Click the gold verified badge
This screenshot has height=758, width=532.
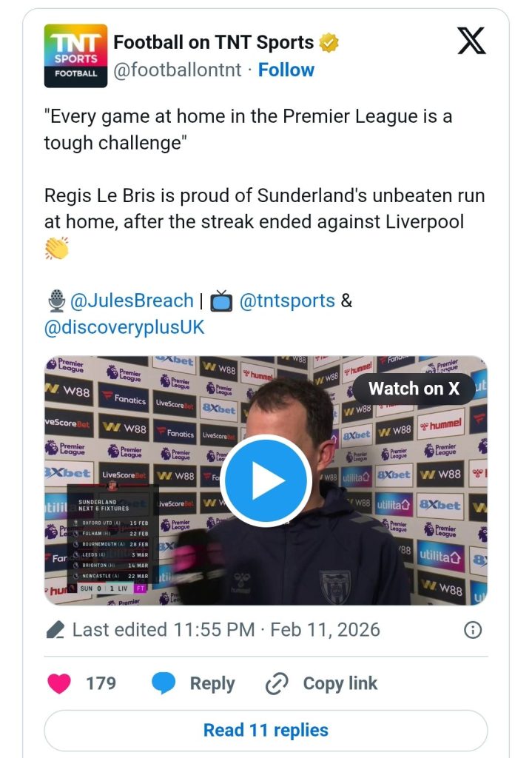point(328,42)
